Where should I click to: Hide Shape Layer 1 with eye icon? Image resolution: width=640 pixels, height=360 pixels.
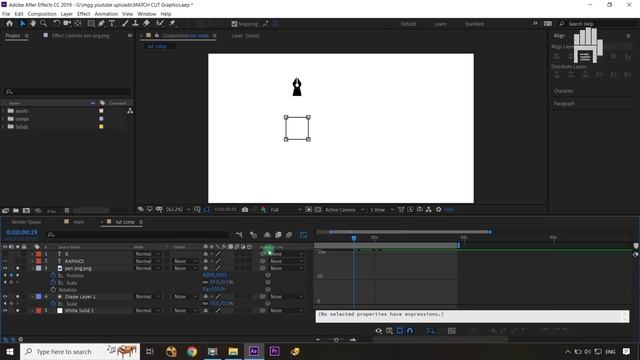(x=5, y=296)
